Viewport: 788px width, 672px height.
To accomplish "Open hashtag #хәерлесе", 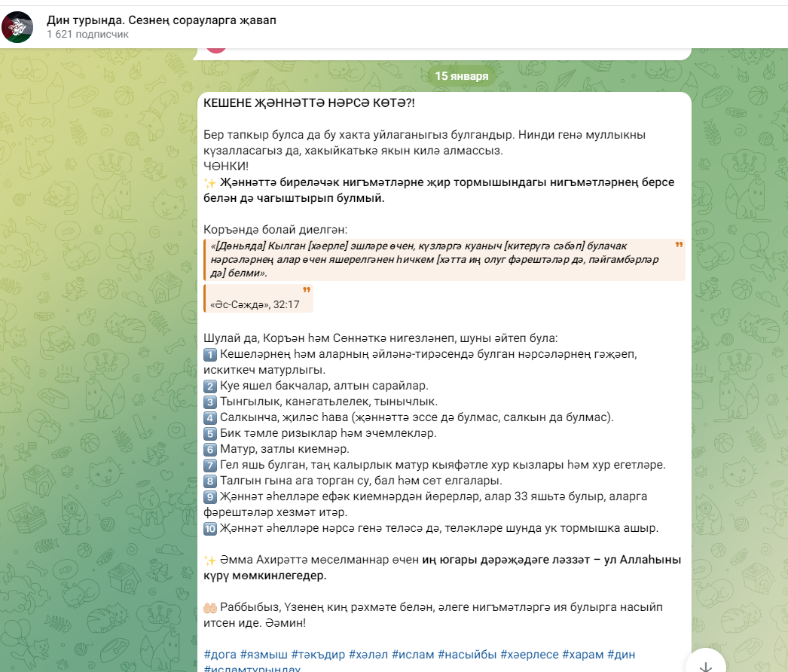I will pos(529,655).
